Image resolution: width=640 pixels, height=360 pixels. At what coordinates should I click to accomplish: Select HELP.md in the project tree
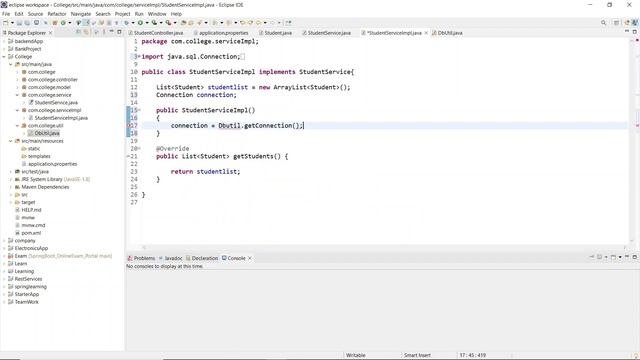pyautogui.click(x=31, y=210)
